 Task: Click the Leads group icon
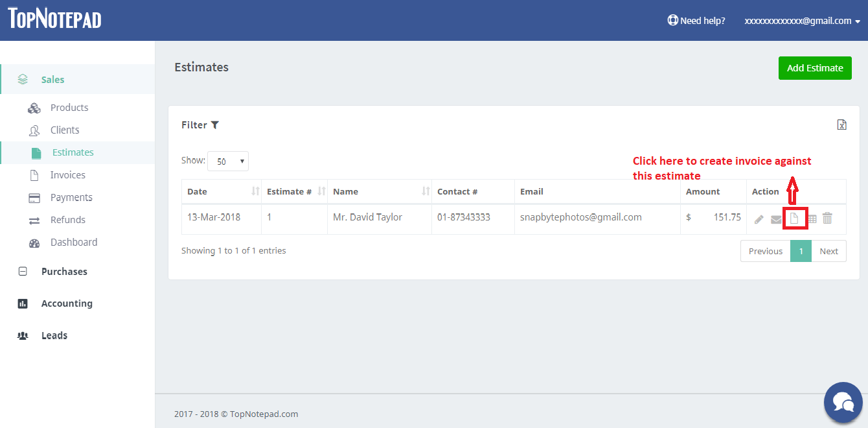[x=23, y=336]
